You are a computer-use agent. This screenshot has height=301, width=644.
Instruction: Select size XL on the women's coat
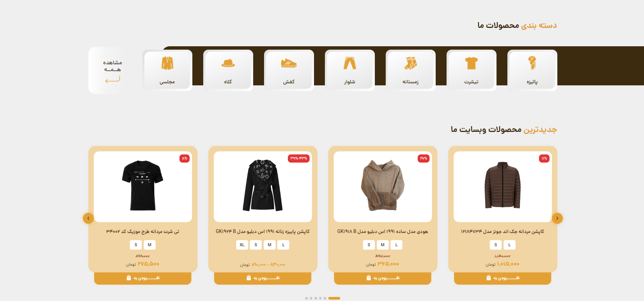pyautogui.click(x=242, y=245)
